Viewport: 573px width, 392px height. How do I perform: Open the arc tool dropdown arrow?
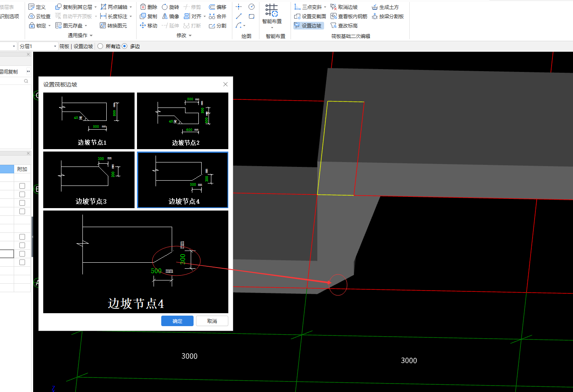[244, 26]
